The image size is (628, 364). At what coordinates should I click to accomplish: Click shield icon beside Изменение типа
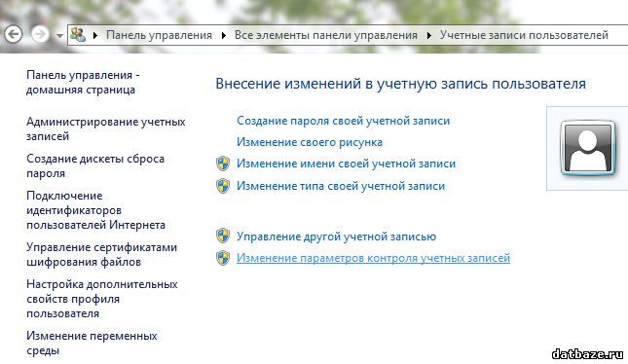pos(223,186)
